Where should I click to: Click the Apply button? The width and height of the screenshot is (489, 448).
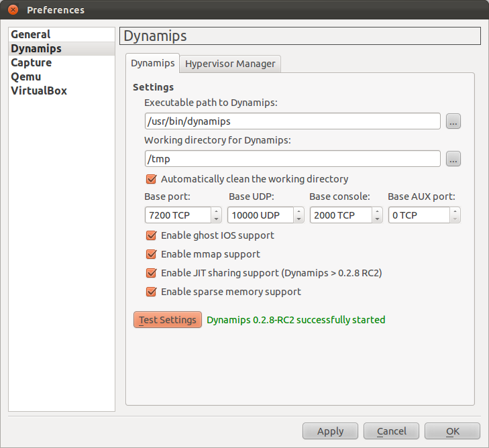[x=330, y=431]
